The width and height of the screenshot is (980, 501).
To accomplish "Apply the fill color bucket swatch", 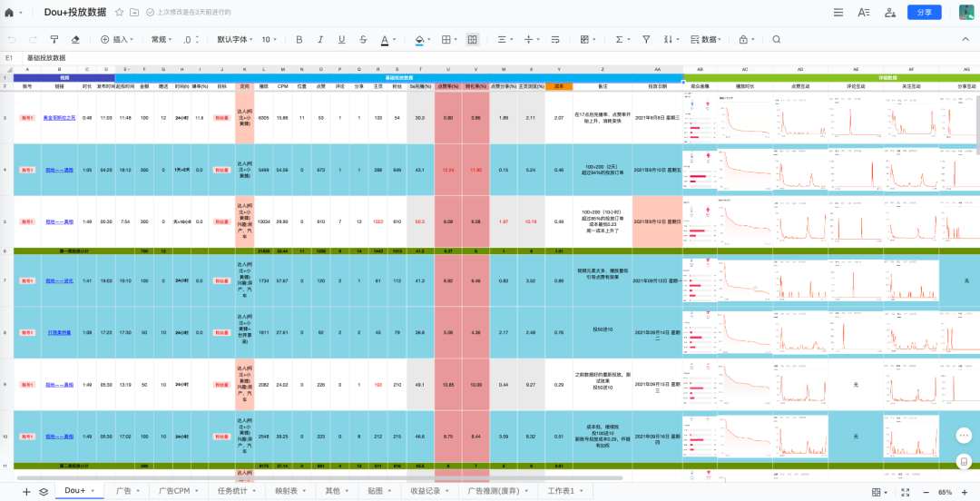I will pyautogui.click(x=419, y=40).
